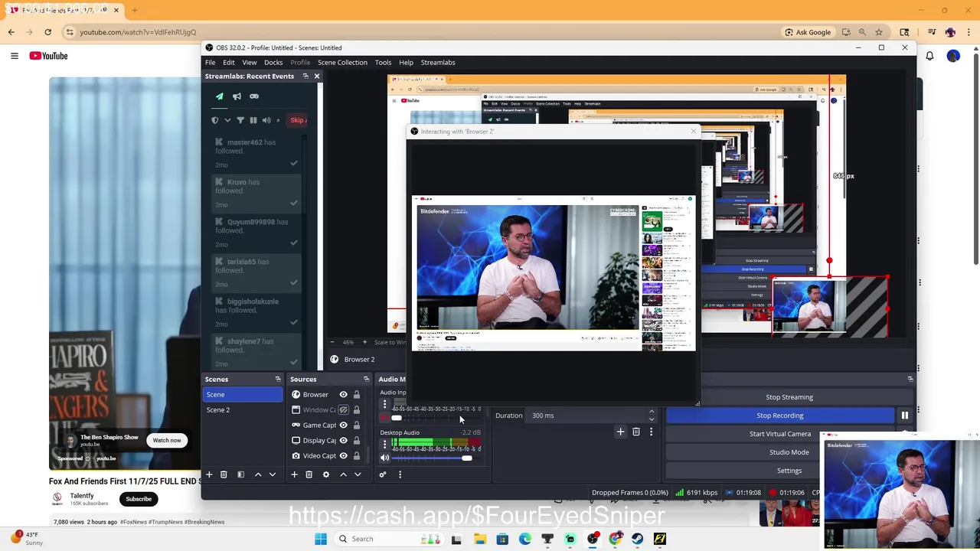Screen dimensions: 980x551
Task: Open the OBS Edit menu
Action: click(x=229, y=63)
